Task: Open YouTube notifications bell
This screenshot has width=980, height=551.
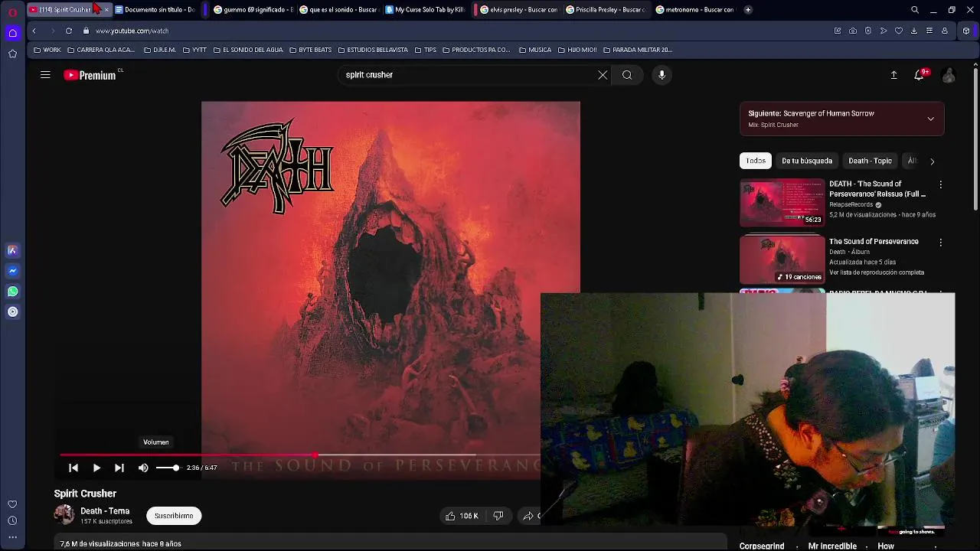Action: click(x=919, y=75)
